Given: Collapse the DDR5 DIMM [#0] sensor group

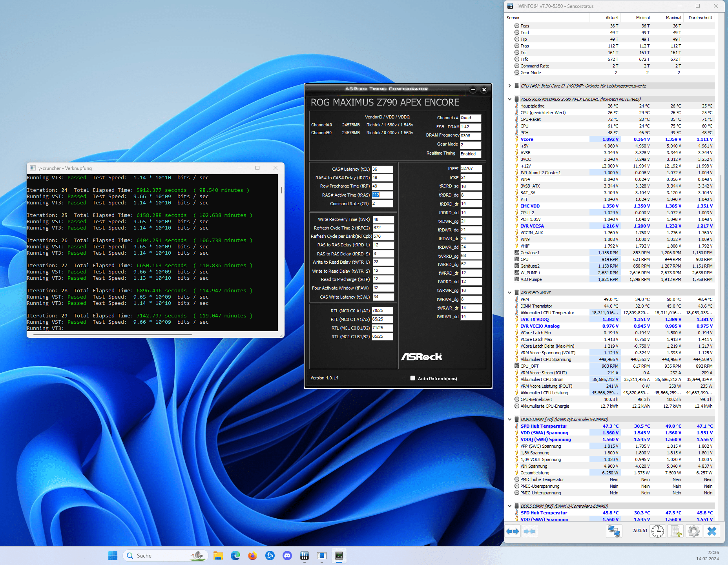Looking at the screenshot, I should point(510,419).
